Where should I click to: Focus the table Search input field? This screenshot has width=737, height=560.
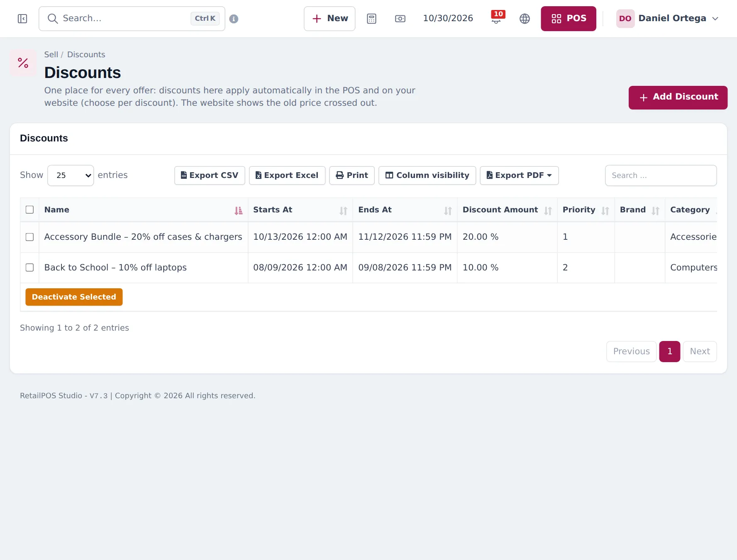click(x=661, y=175)
